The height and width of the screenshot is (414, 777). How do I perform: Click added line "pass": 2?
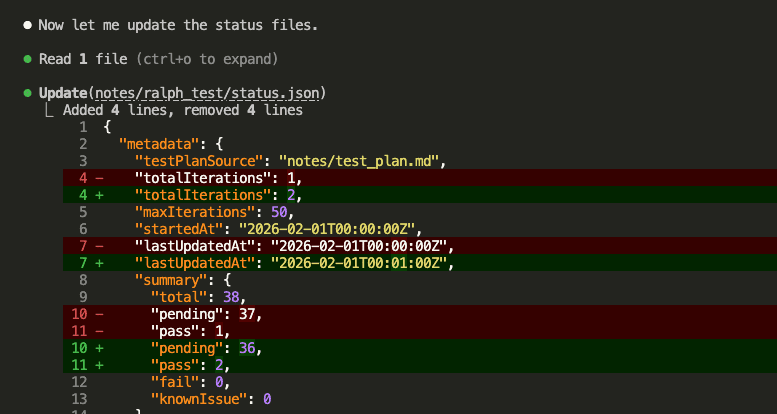[x=420, y=365]
